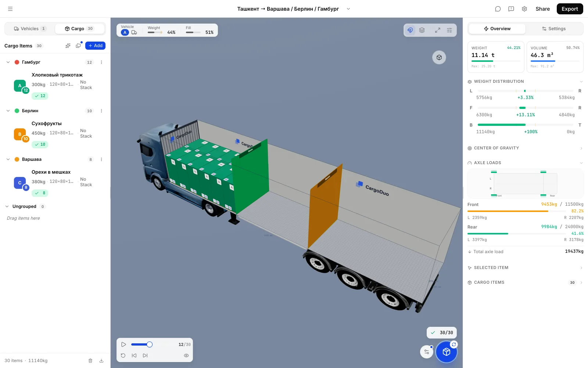The width and height of the screenshot is (588, 368).
Task: Click the auto-arrange sparkle icon
Action: tap(68, 46)
